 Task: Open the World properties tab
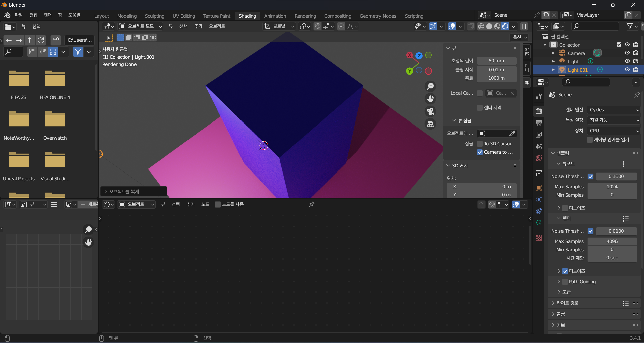pyautogui.click(x=539, y=158)
